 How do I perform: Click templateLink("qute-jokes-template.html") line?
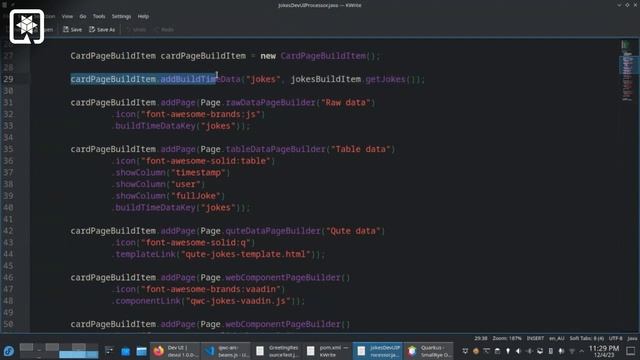(x=218, y=254)
